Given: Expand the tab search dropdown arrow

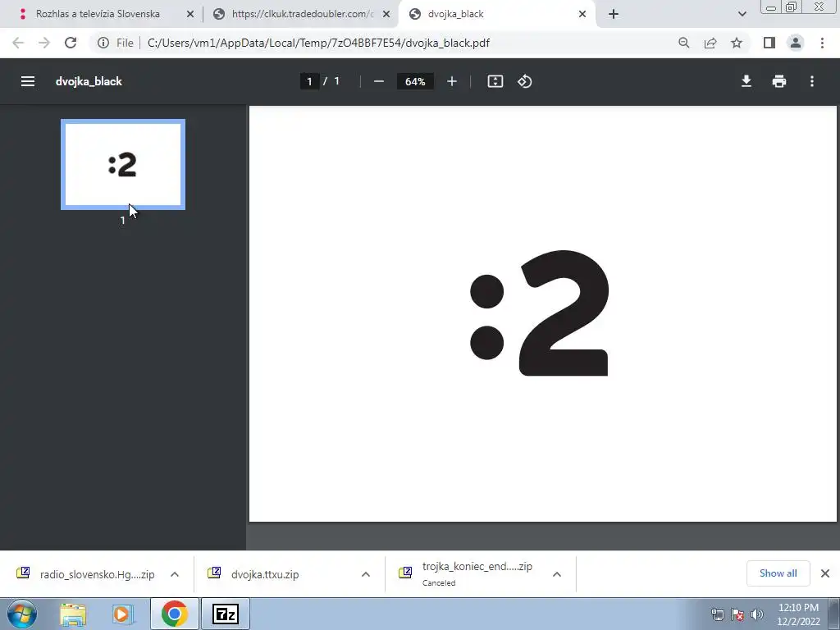Looking at the screenshot, I should click(x=742, y=14).
